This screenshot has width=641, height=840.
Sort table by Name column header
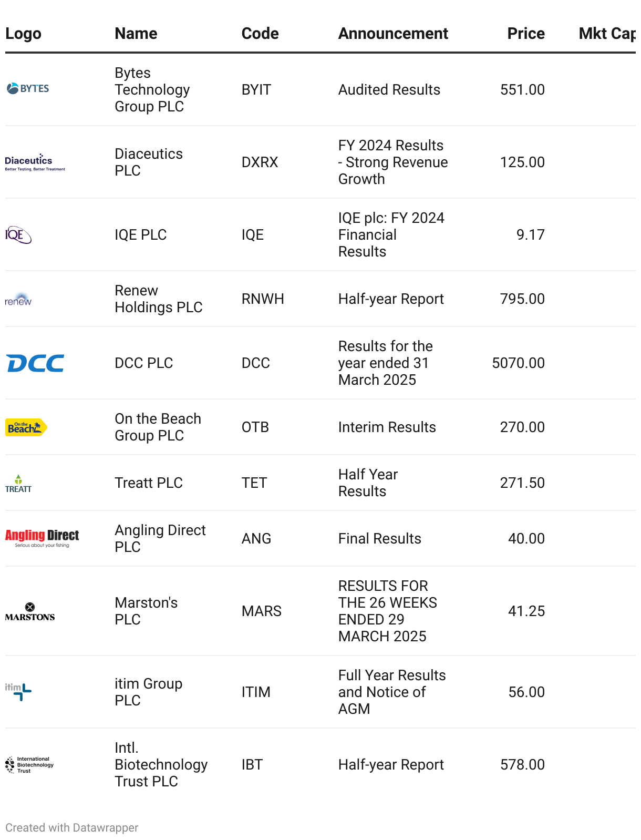[136, 34]
